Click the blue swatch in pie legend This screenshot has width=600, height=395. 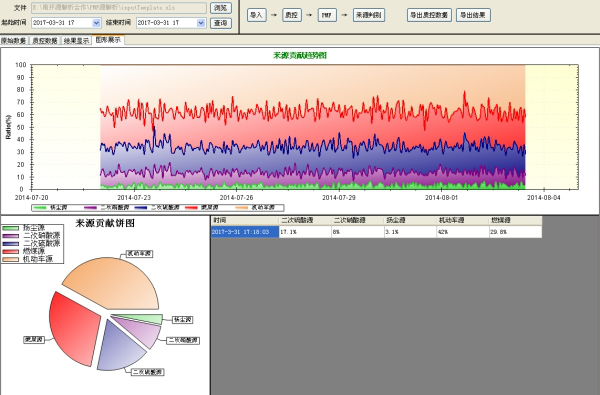(x=11, y=243)
